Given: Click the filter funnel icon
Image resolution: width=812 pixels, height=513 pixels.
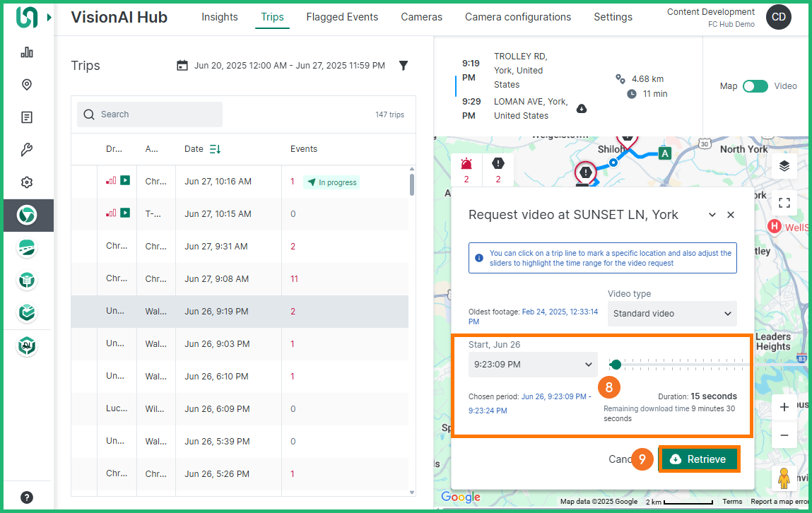Looking at the screenshot, I should [x=404, y=66].
